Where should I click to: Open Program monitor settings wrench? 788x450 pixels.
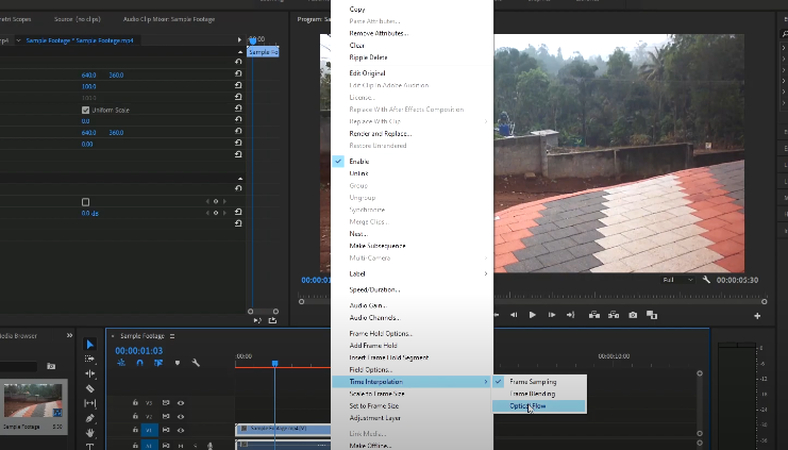tap(706, 280)
